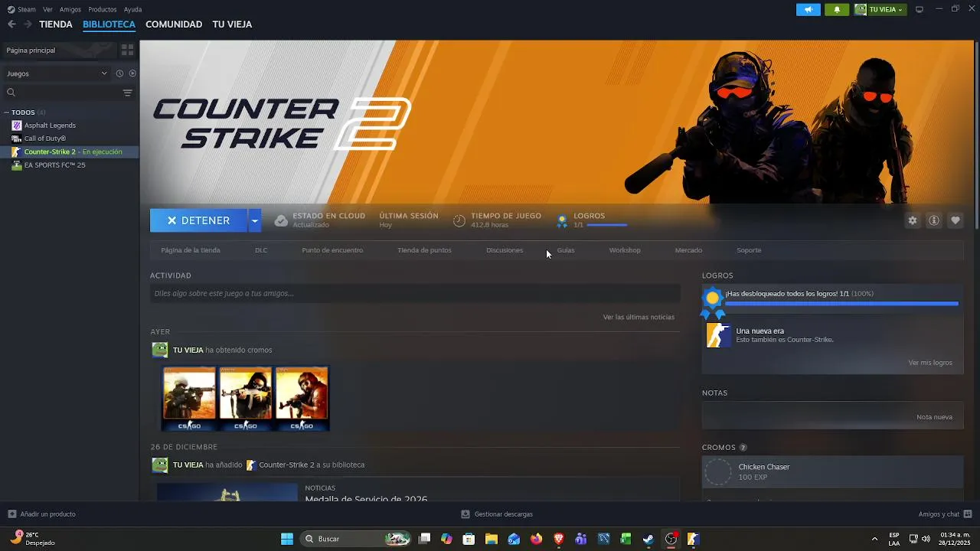
Task: Open advanced filters icon in library search
Action: [x=127, y=93]
